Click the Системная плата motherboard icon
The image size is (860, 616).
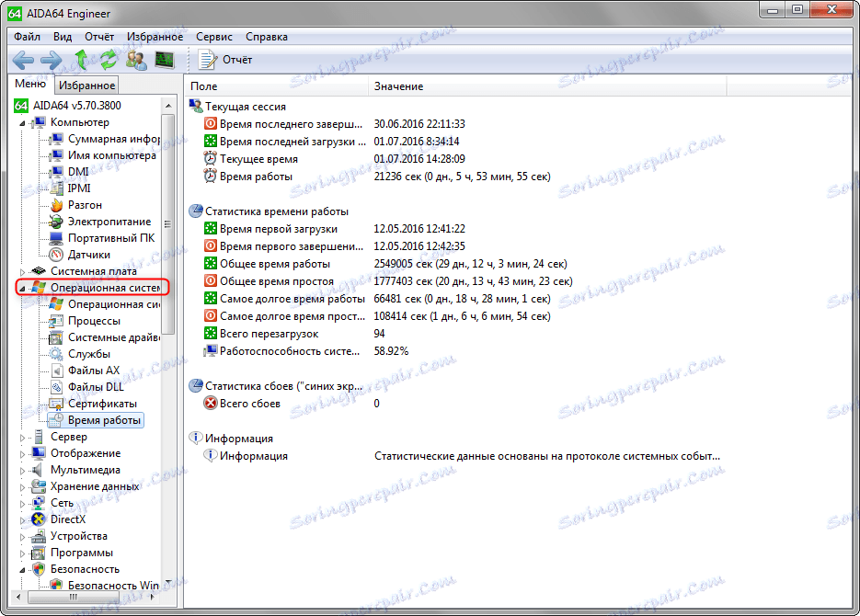point(39,271)
